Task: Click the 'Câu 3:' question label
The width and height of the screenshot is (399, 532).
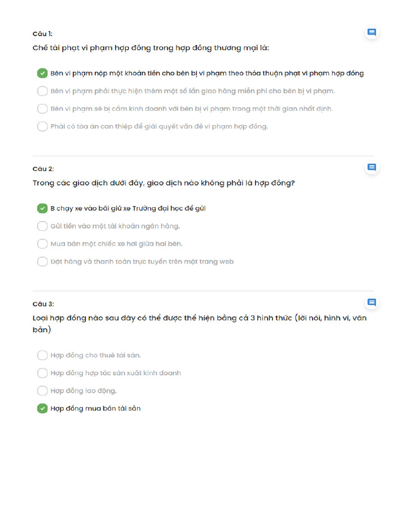Action: click(43, 304)
